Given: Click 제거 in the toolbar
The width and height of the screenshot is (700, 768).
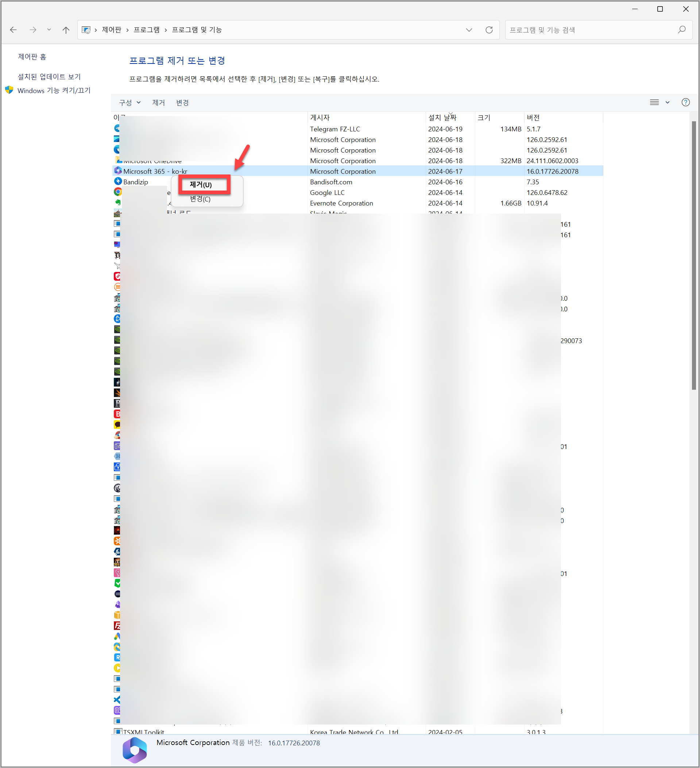Looking at the screenshot, I should pos(159,103).
